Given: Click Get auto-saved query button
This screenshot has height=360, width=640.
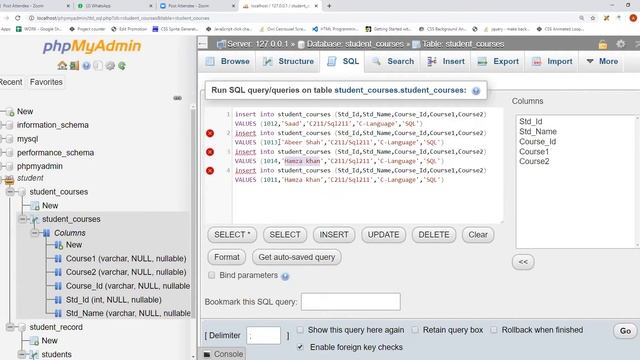Looking at the screenshot, I should (x=297, y=257).
